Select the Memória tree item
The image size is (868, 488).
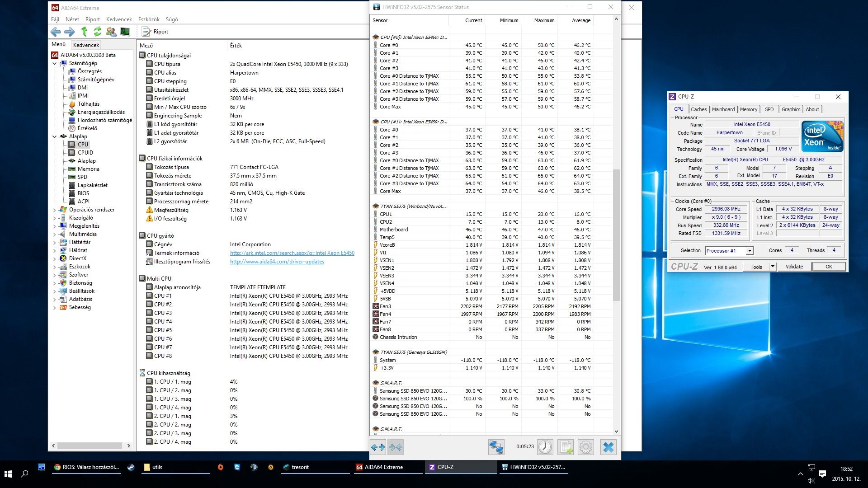tap(88, 169)
